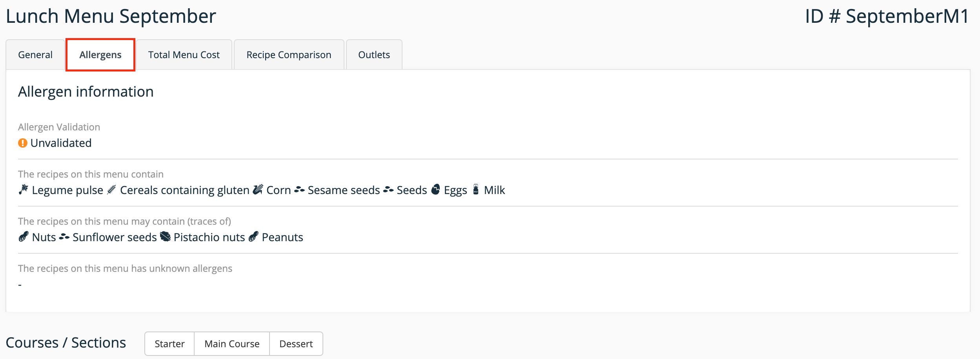Click the Cereals containing gluten wheat icon

112,190
